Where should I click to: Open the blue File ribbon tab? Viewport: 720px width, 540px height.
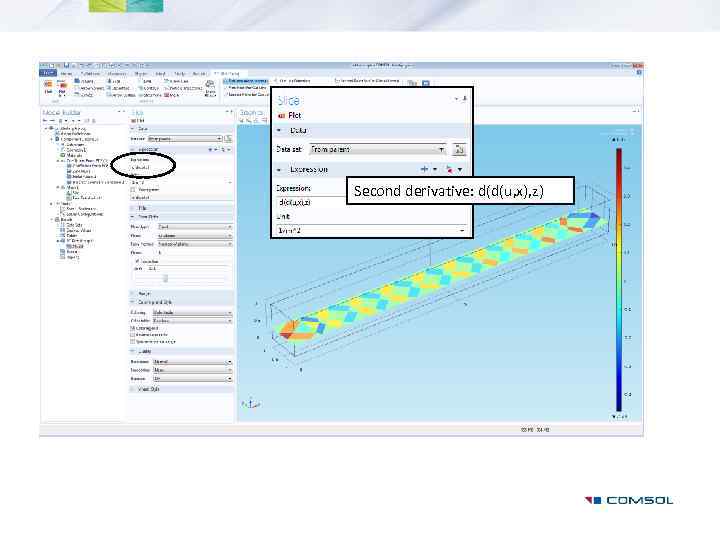[48, 73]
